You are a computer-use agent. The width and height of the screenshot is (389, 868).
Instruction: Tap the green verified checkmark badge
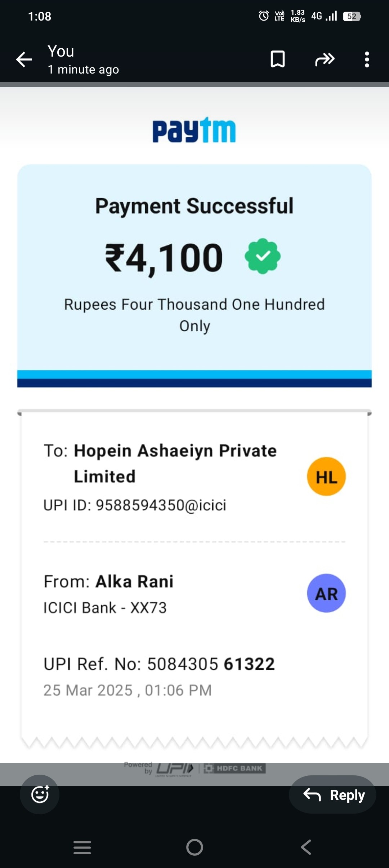263,256
